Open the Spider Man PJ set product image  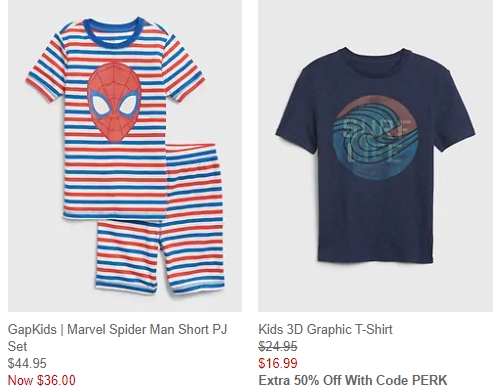coord(125,156)
